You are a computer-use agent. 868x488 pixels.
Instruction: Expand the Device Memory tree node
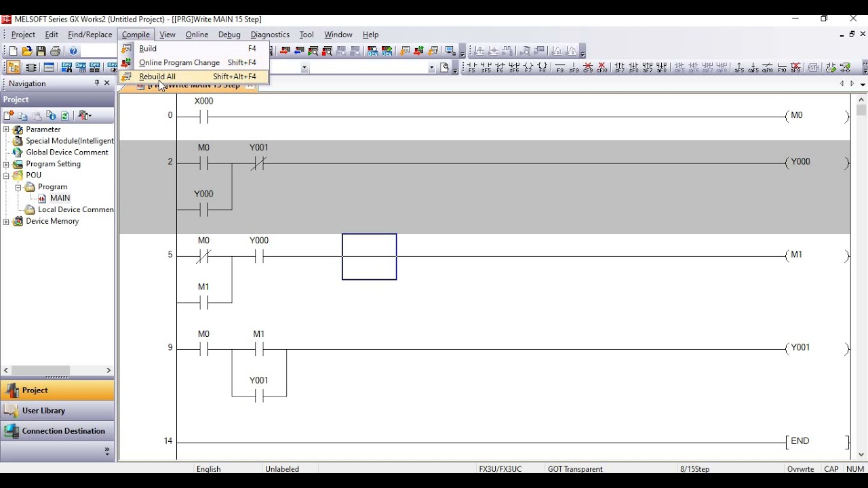[x=6, y=222]
